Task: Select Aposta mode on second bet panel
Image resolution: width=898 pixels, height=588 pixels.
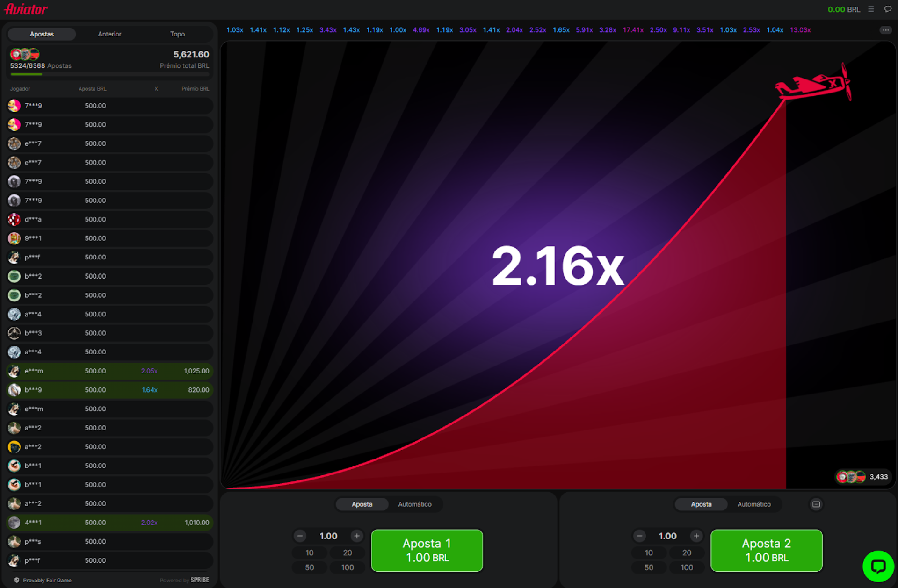Action: tap(701, 504)
